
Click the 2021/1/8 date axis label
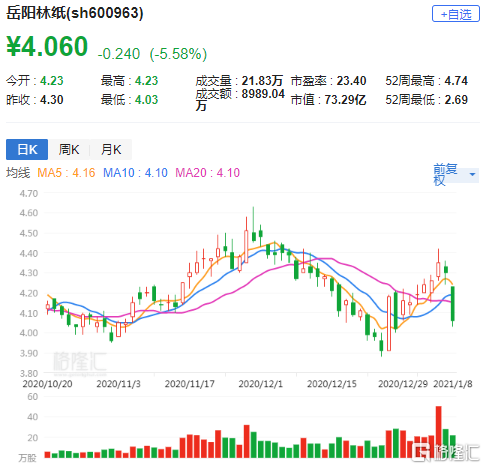(453, 384)
